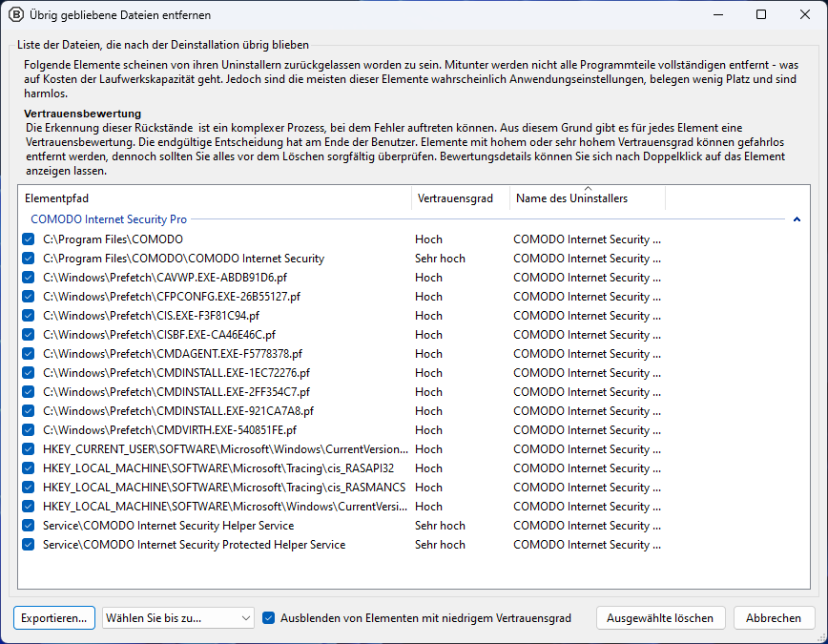Uncheck CMDINSTALL.EXE-2FF354C7.pf checkbox
The height and width of the screenshot is (644, 828).
[29, 391]
